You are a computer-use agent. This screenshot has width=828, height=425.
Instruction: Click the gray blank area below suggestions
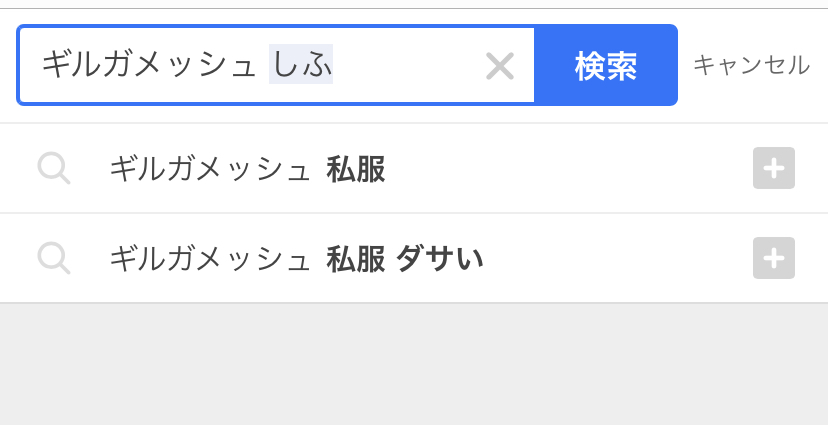coord(414,365)
